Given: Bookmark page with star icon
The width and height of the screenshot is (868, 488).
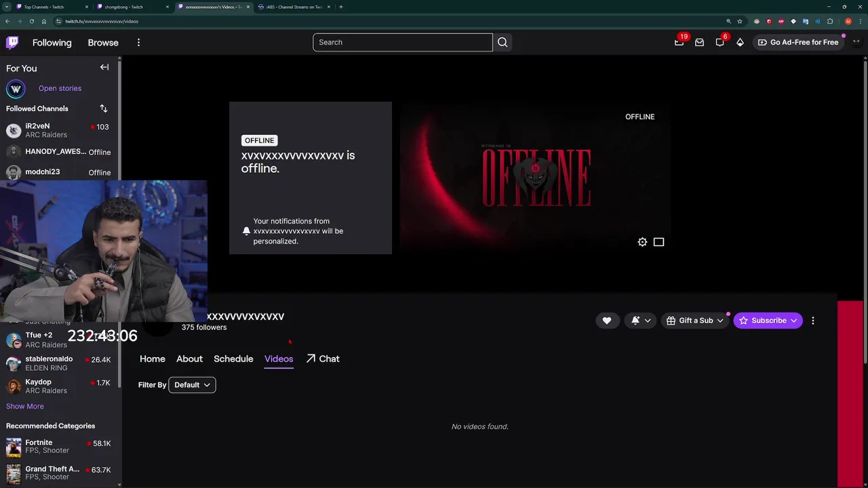Looking at the screenshot, I should [x=740, y=21].
